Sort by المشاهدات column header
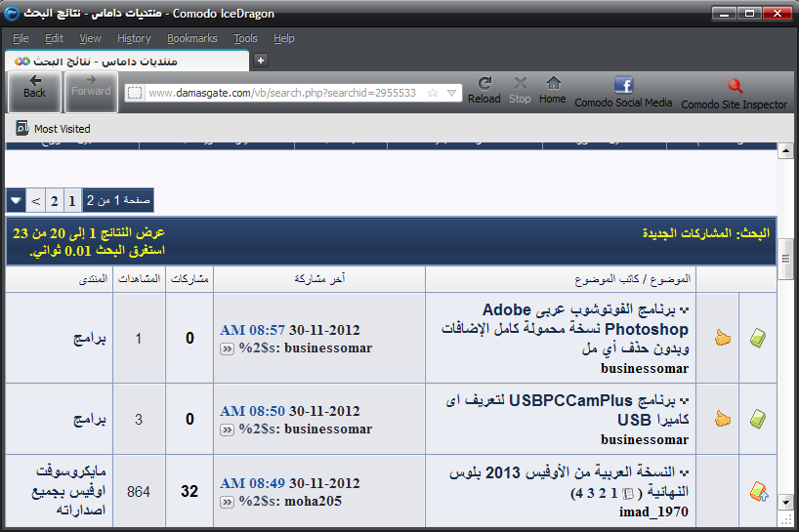 [139, 278]
